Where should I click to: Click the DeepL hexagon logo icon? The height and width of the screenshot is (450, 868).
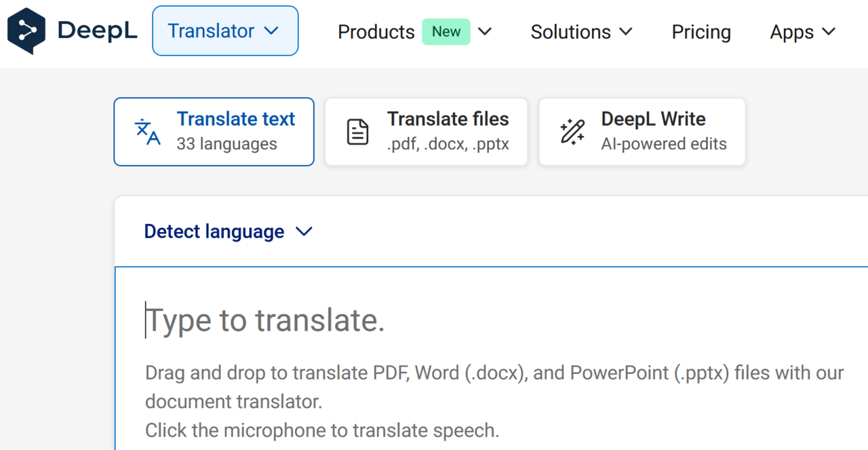point(26,31)
